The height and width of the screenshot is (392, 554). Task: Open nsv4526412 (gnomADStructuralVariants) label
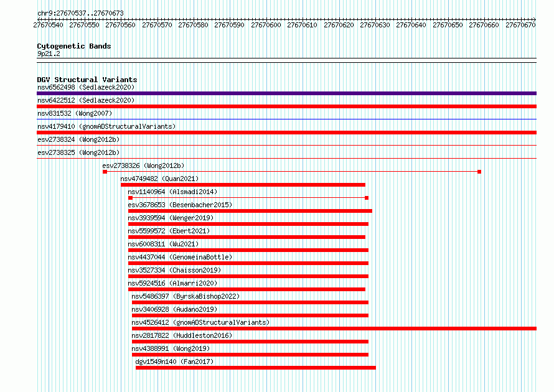click(200, 322)
